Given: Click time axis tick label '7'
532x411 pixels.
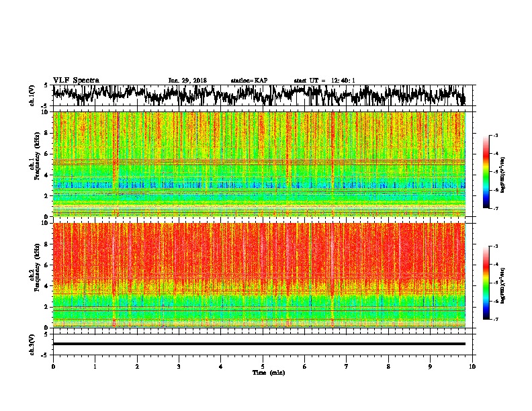Looking at the screenshot, I should coord(347,367).
